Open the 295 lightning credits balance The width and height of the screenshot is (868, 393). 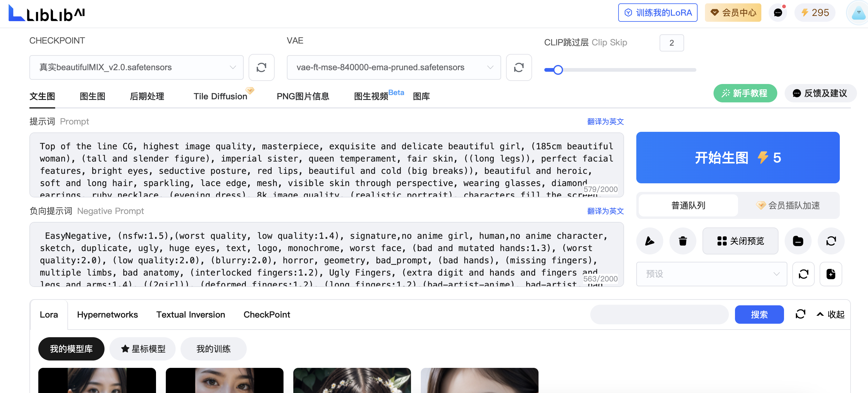814,13
